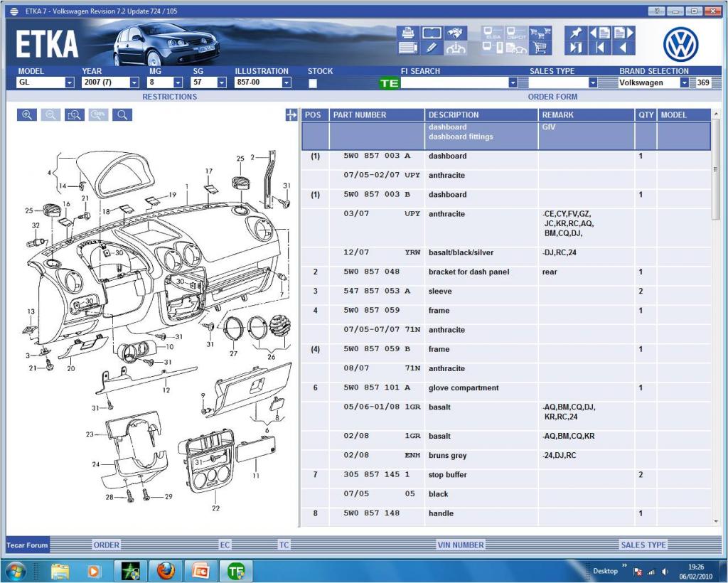
Task: Click the Tecar Forum status tab
Action: click(27, 545)
